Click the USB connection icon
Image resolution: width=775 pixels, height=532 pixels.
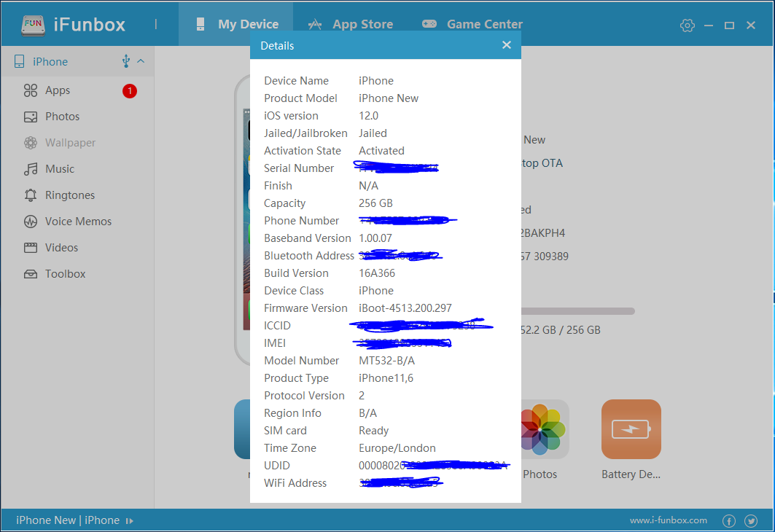(x=126, y=61)
